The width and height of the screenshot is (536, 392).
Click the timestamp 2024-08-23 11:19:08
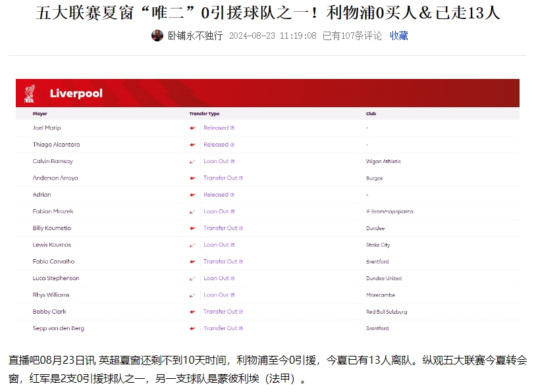pos(273,36)
